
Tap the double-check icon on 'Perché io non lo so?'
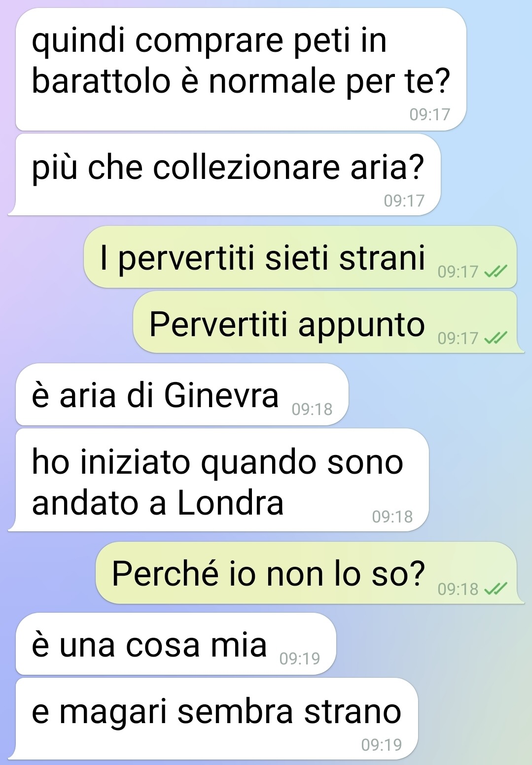pyautogui.click(x=496, y=589)
